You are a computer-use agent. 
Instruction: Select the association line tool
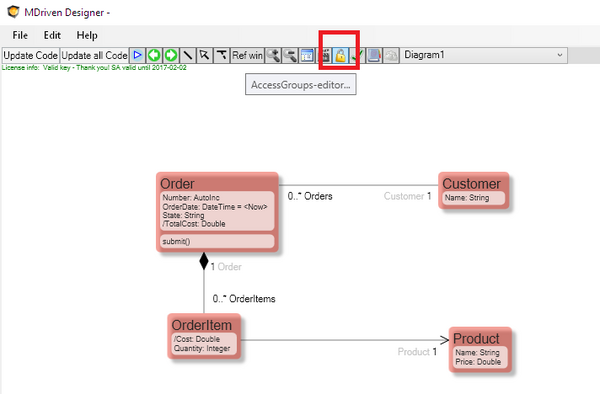click(x=188, y=55)
